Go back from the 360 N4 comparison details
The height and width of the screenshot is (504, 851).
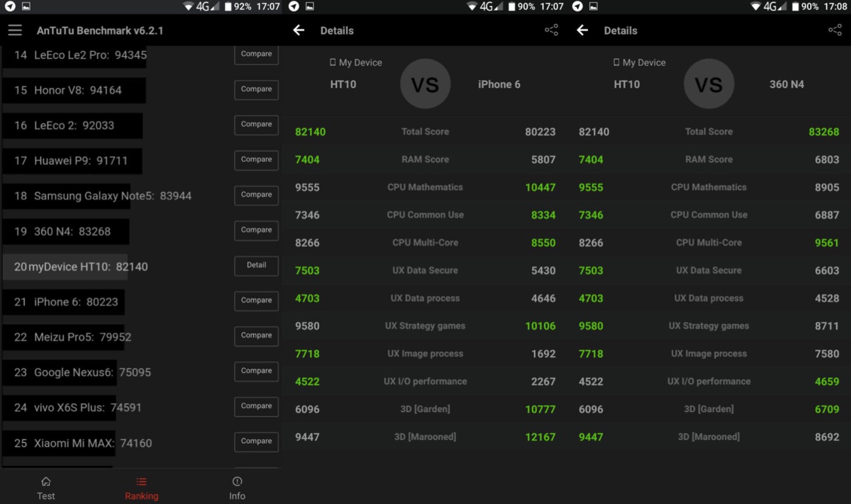click(582, 30)
